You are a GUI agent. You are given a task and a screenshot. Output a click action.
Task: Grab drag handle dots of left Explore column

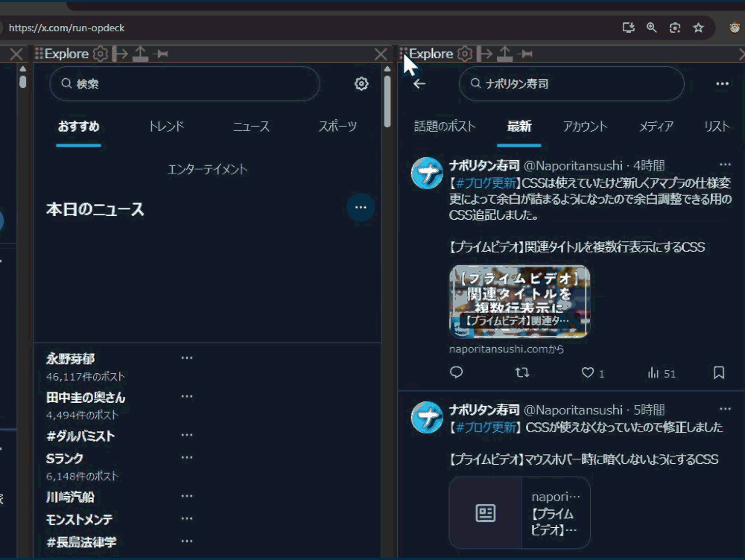[x=39, y=53]
